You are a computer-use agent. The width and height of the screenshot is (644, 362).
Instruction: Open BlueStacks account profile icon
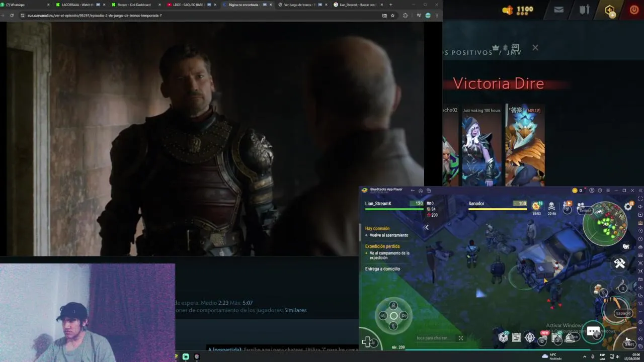[x=592, y=191]
